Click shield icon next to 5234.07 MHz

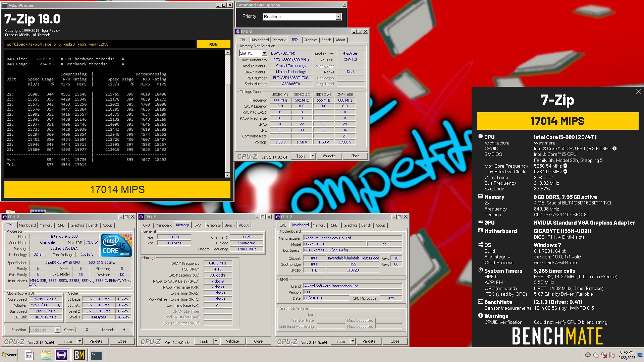[x=565, y=172]
